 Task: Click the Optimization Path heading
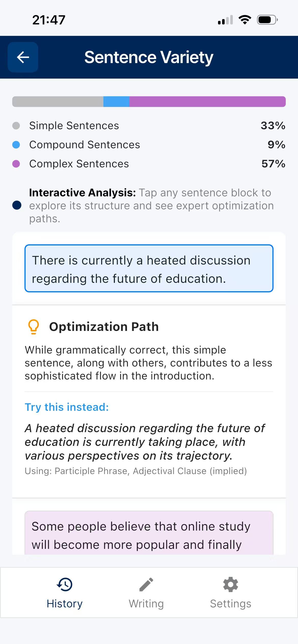104,327
